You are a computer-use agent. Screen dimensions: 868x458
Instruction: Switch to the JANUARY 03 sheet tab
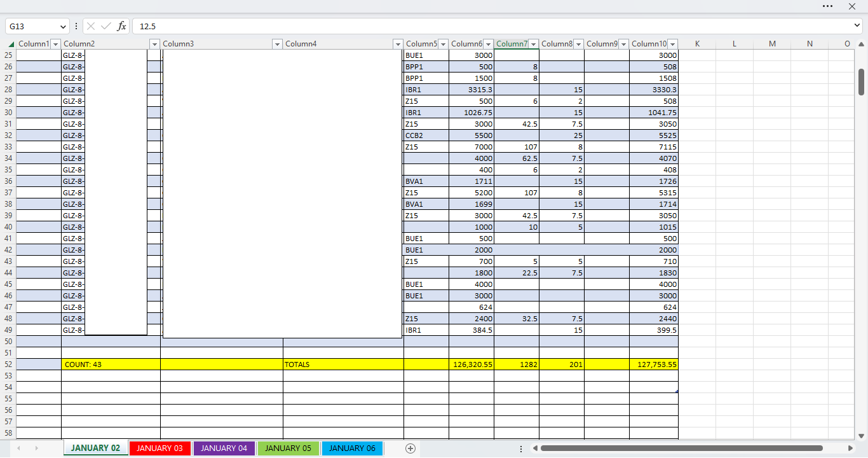pos(159,448)
